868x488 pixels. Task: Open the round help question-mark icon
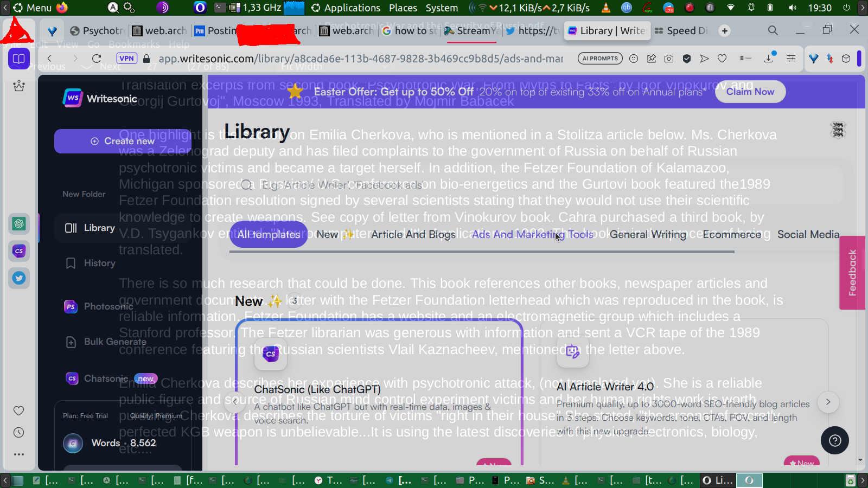pos(835,440)
